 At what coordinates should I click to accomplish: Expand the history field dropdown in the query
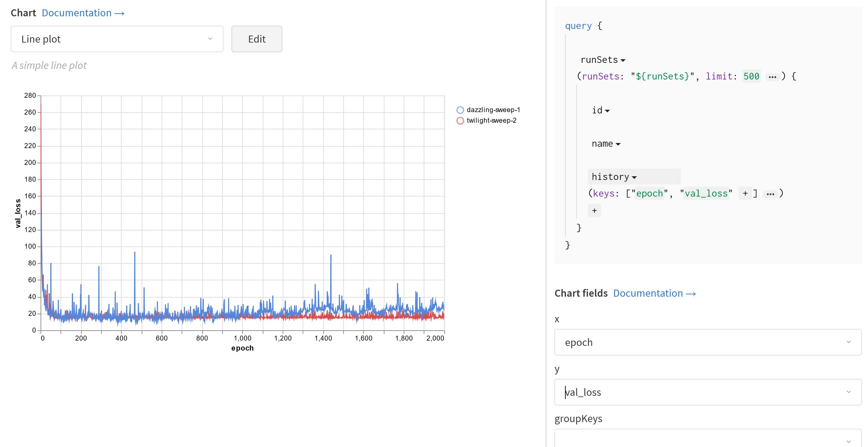635,176
